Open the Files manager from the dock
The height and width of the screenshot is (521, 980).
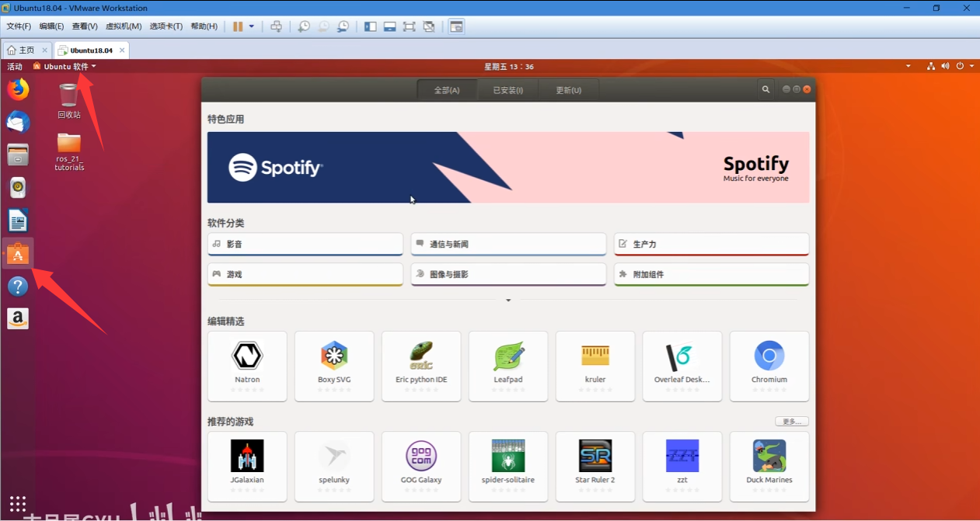click(18, 155)
